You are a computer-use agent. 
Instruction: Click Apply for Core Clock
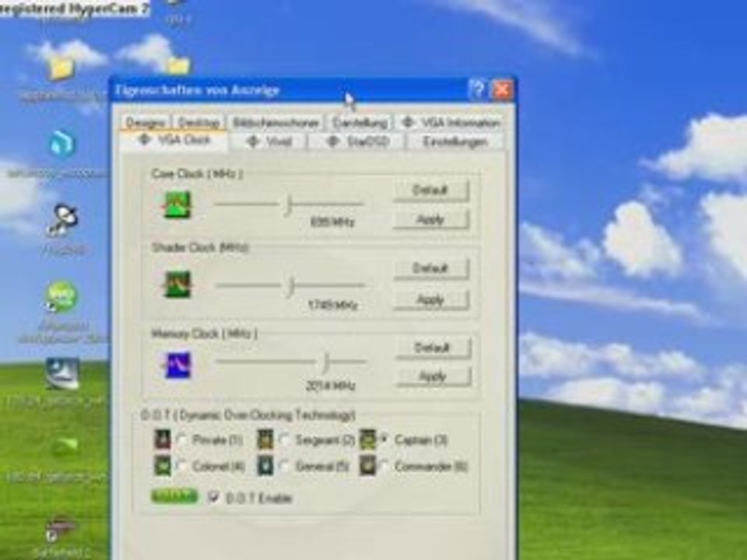(430, 219)
